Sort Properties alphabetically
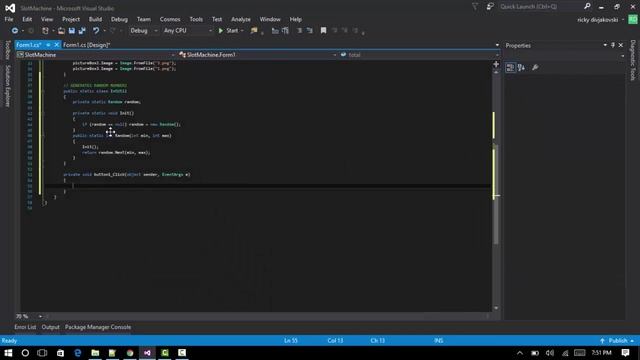 [522, 67]
